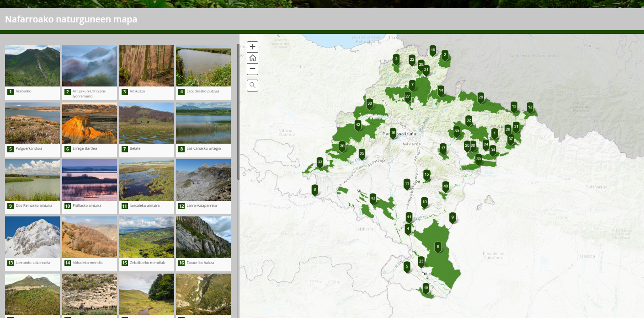Viewport: 644px width, 318px height.
Task: Zoom out on the map
Action: tap(252, 69)
